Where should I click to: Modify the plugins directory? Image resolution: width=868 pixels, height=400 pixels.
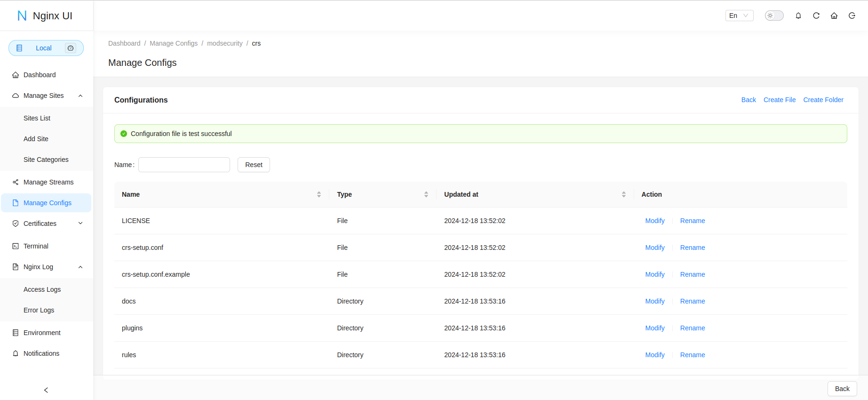(655, 328)
